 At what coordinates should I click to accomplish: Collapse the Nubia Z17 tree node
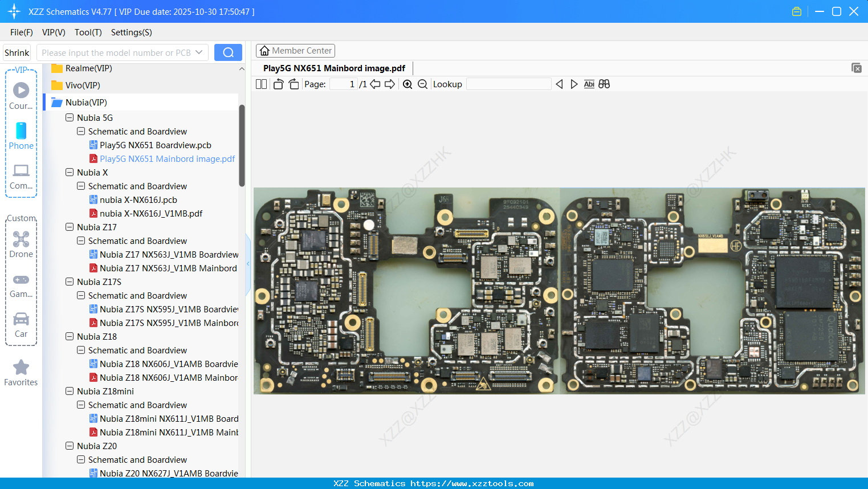(68, 227)
